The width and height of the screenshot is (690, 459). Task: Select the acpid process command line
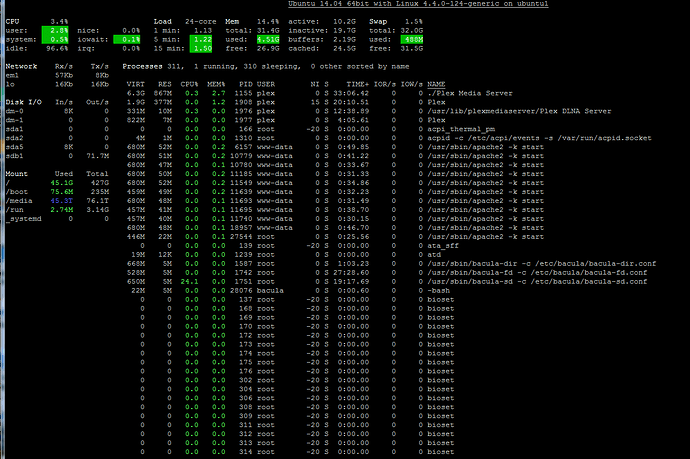[x=540, y=138]
